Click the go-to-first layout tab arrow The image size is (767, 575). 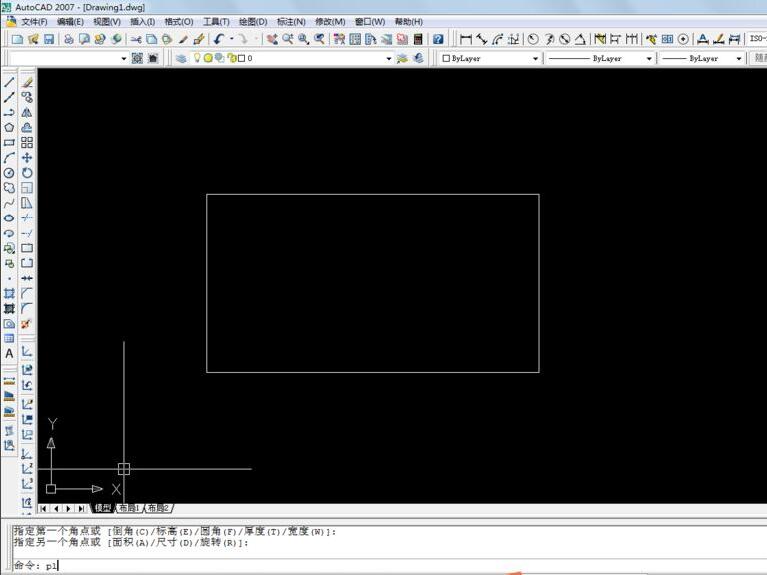(44, 509)
